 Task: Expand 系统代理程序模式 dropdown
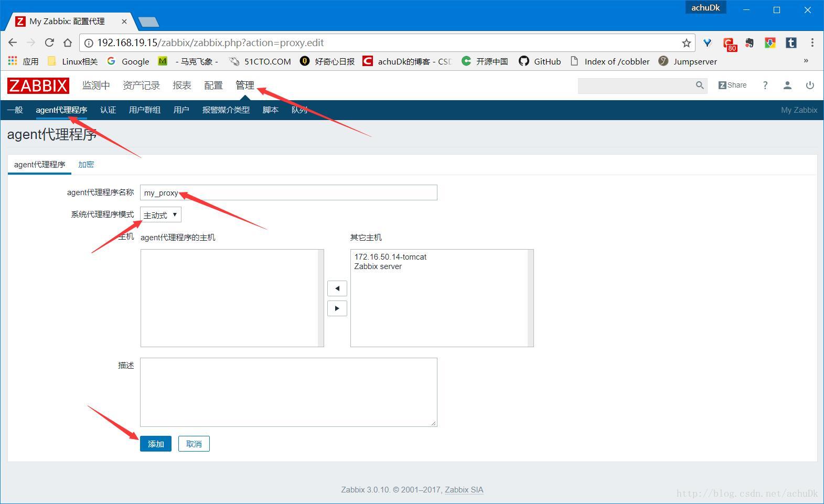(160, 215)
